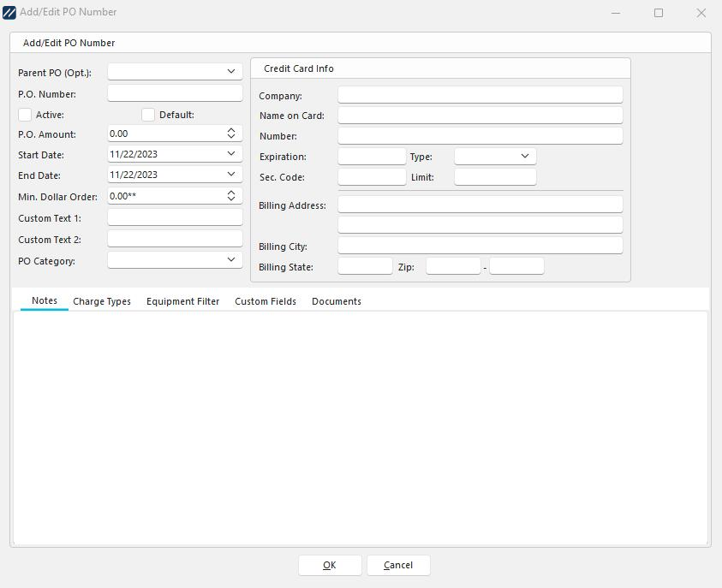Click the app logo icon in title bar

(9, 13)
